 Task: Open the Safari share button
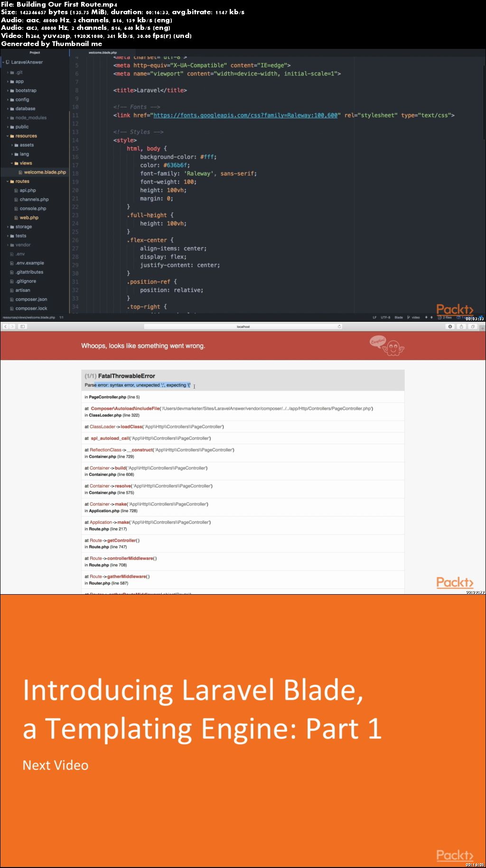pyautogui.click(x=461, y=327)
